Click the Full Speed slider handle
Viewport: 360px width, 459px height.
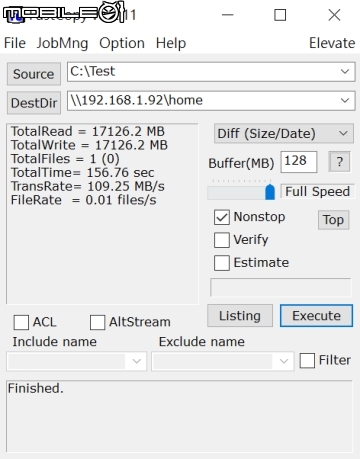coord(270,192)
